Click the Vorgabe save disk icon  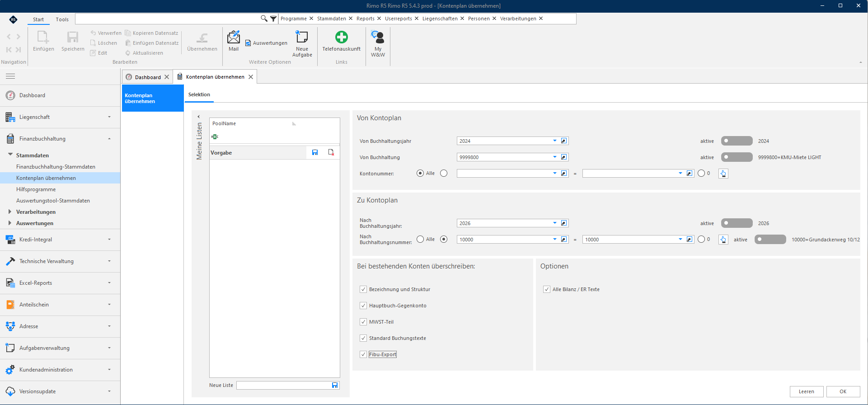315,153
